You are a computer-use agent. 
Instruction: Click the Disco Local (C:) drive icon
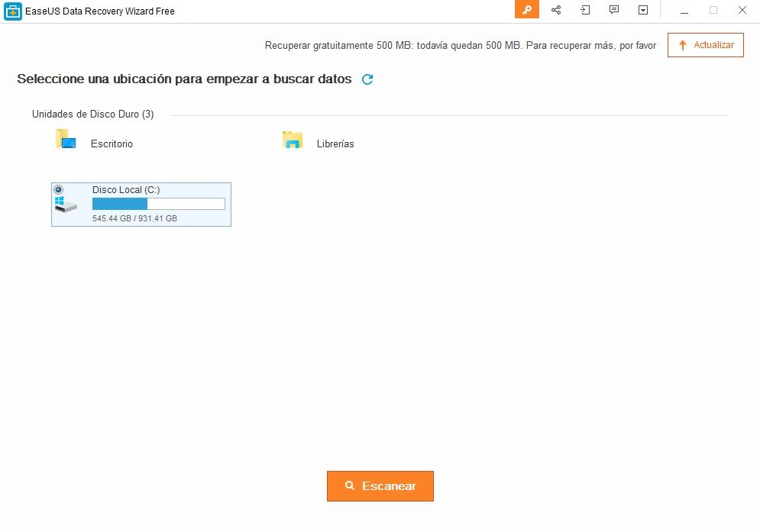click(x=66, y=205)
